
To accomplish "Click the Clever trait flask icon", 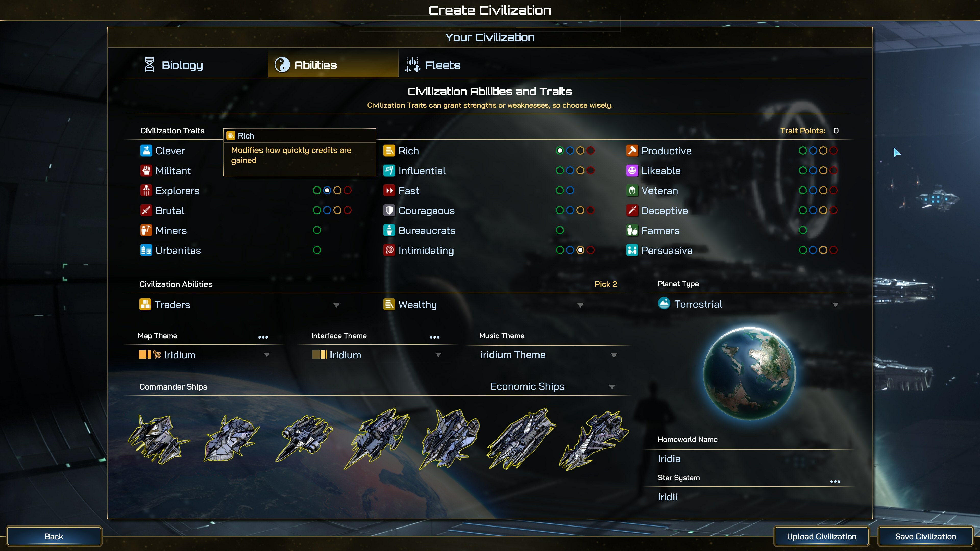I will tap(146, 151).
